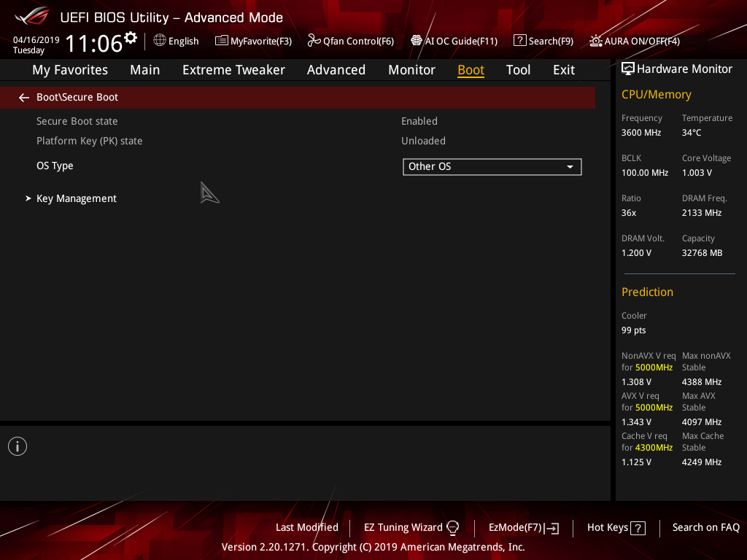
Task: Click the 4300MHz cache target text
Action: pos(654,448)
